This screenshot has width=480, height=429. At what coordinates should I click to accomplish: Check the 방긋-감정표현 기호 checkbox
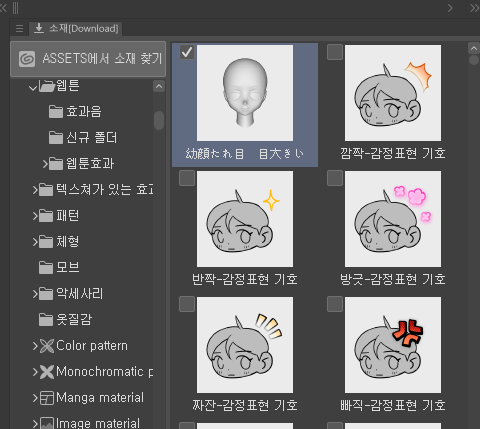335,178
